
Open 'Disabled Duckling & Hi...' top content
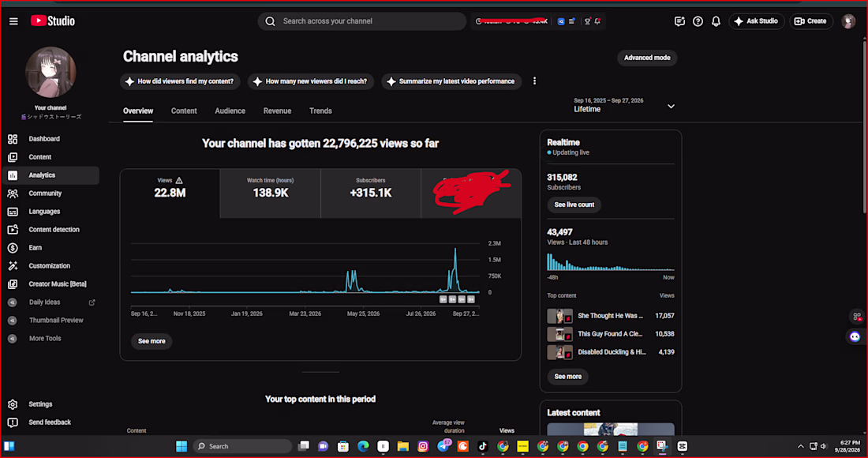pyautogui.click(x=611, y=352)
